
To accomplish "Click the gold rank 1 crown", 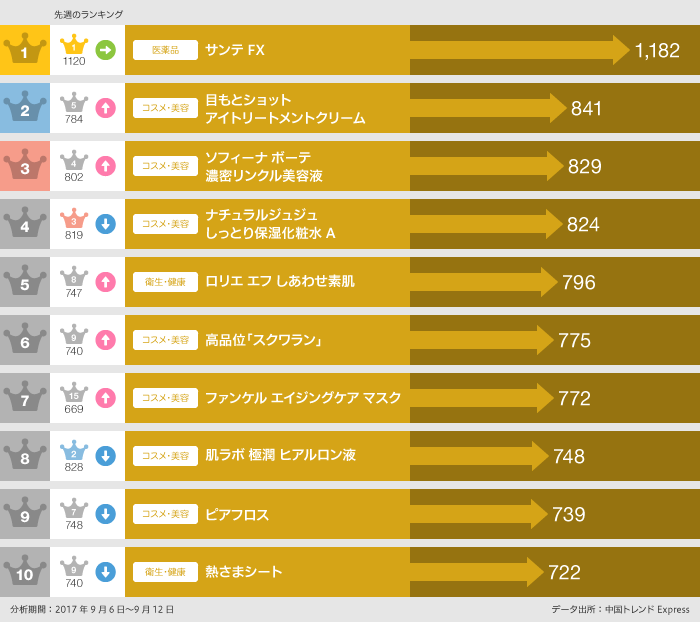I will [25, 50].
